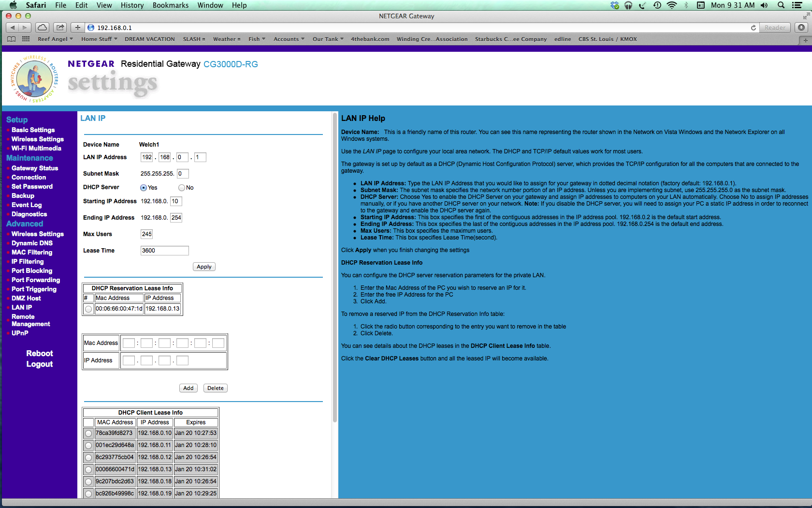Expand the Accounts bookmarks folder
Image resolution: width=812 pixels, height=508 pixels.
pos(289,39)
